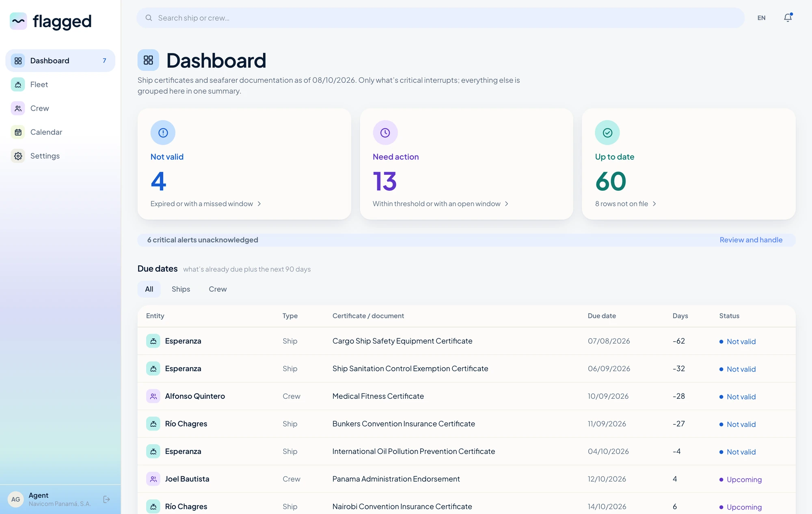Open Expired or with a missed window chevron
812x514 pixels.
click(259, 204)
